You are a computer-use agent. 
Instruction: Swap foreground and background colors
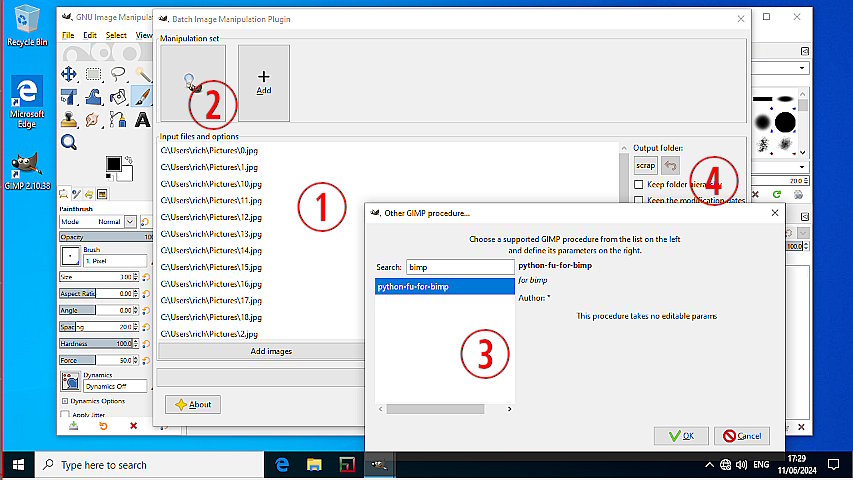click(129, 159)
